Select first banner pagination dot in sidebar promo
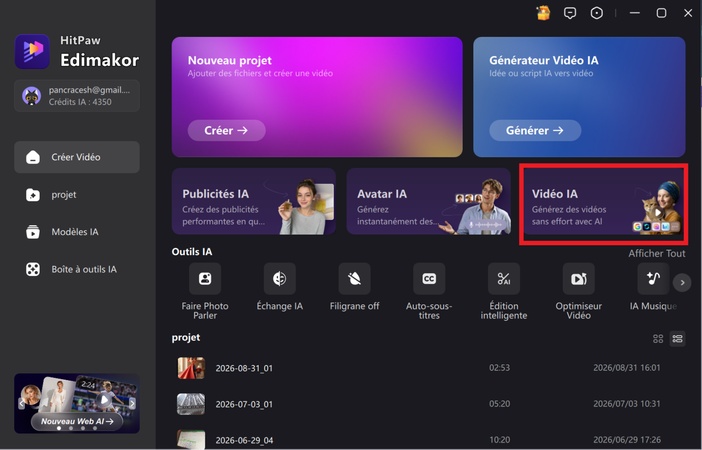The width and height of the screenshot is (702, 450). click(x=59, y=428)
